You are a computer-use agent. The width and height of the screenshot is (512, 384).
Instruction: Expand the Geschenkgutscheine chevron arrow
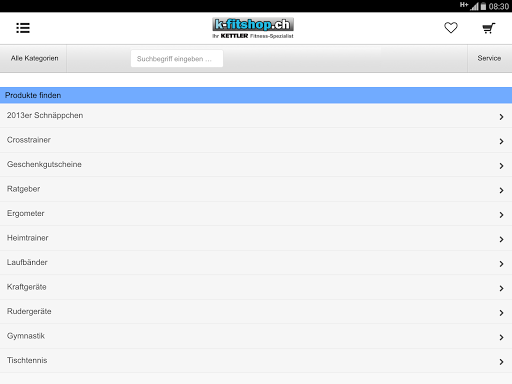(501, 166)
